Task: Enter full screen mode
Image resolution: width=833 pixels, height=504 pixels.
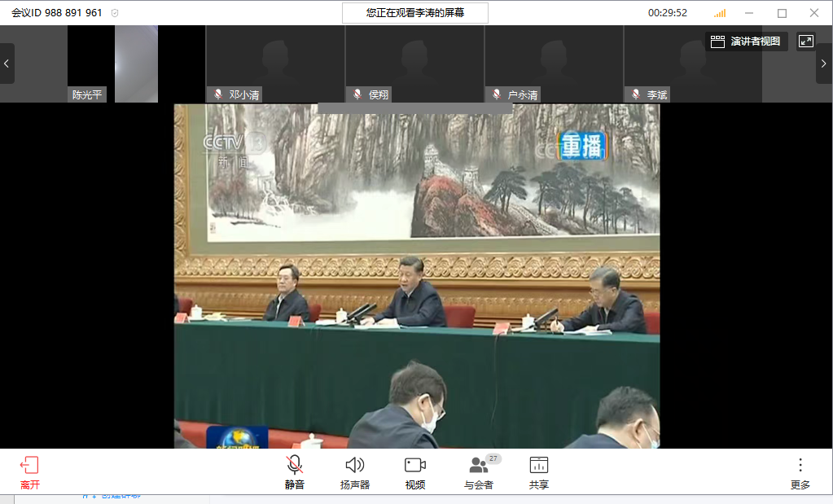Action: pyautogui.click(x=805, y=42)
